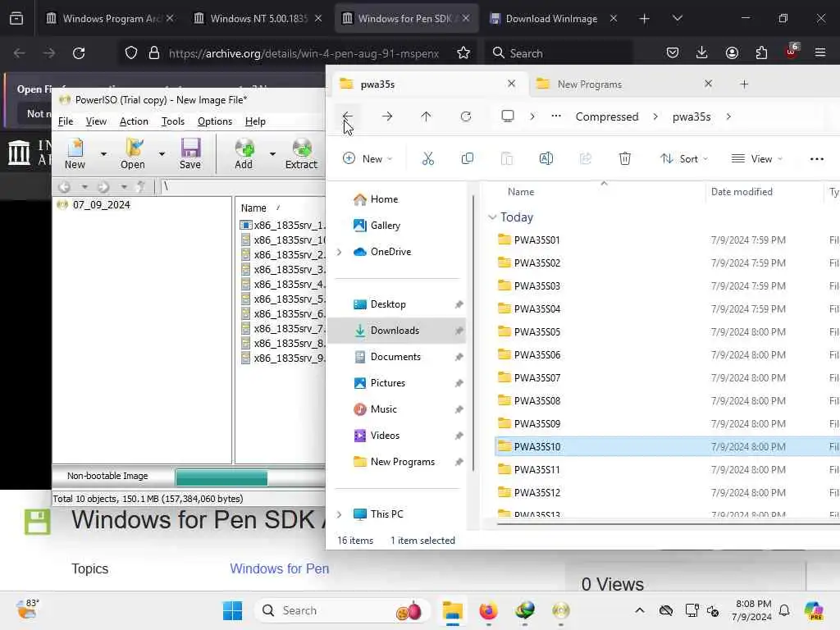Screen dimensions: 840x630
Task: Go forward in File Explorer
Action: coord(387,116)
